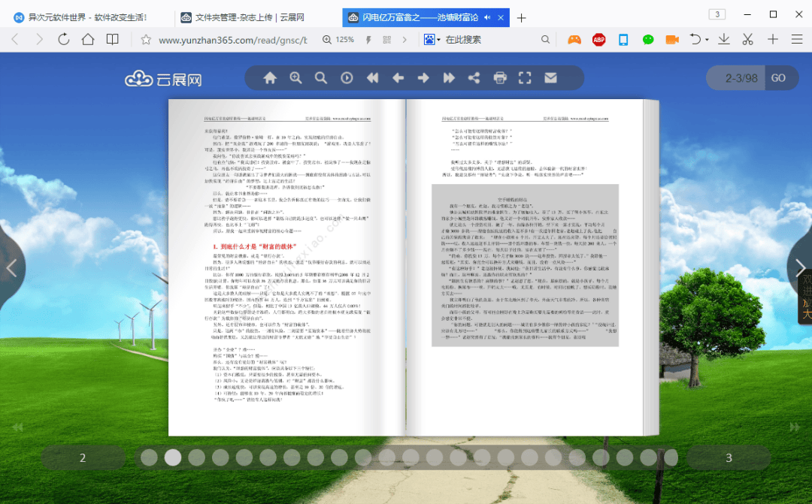Bookmark this page with the star
Image resolution: width=812 pixels, height=504 pixels.
146,39
